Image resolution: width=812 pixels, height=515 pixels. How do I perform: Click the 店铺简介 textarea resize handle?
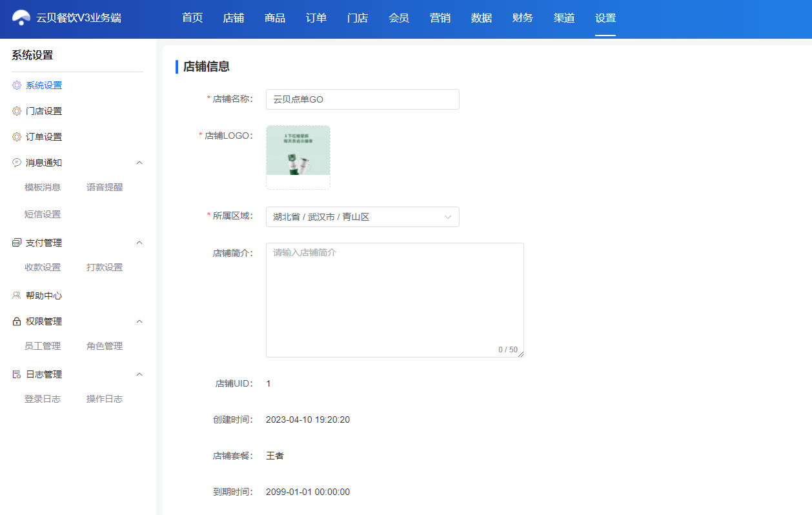click(521, 354)
